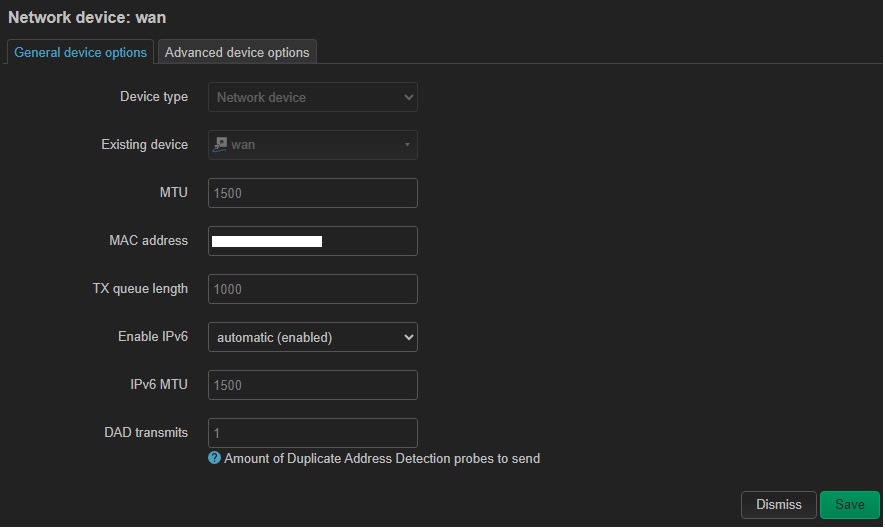Save the device configuration
This screenshot has width=885, height=532.
point(849,504)
